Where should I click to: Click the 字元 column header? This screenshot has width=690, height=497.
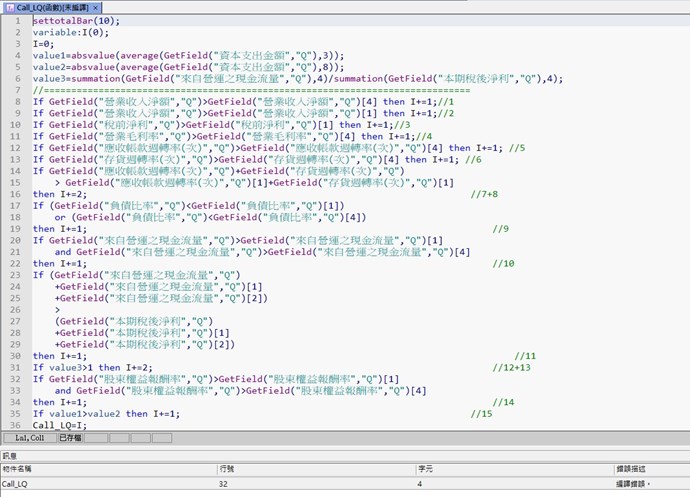click(425, 468)
